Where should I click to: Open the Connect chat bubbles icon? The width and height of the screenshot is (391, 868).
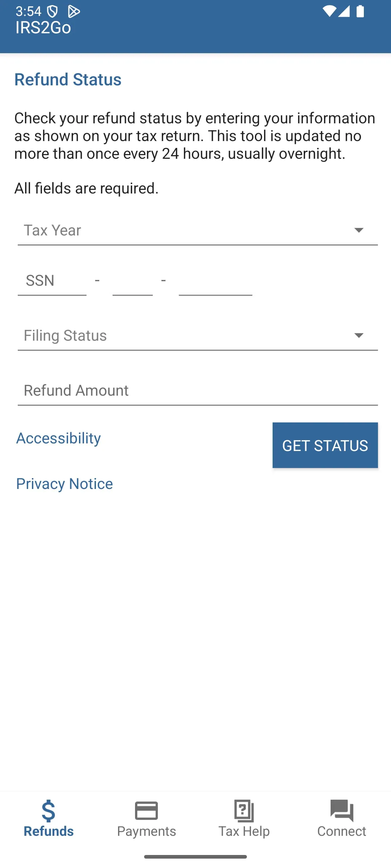342,810
